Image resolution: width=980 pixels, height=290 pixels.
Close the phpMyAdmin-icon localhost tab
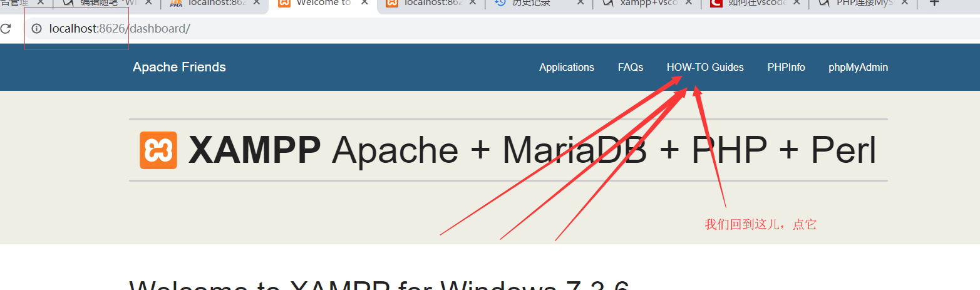pos(255,3)
